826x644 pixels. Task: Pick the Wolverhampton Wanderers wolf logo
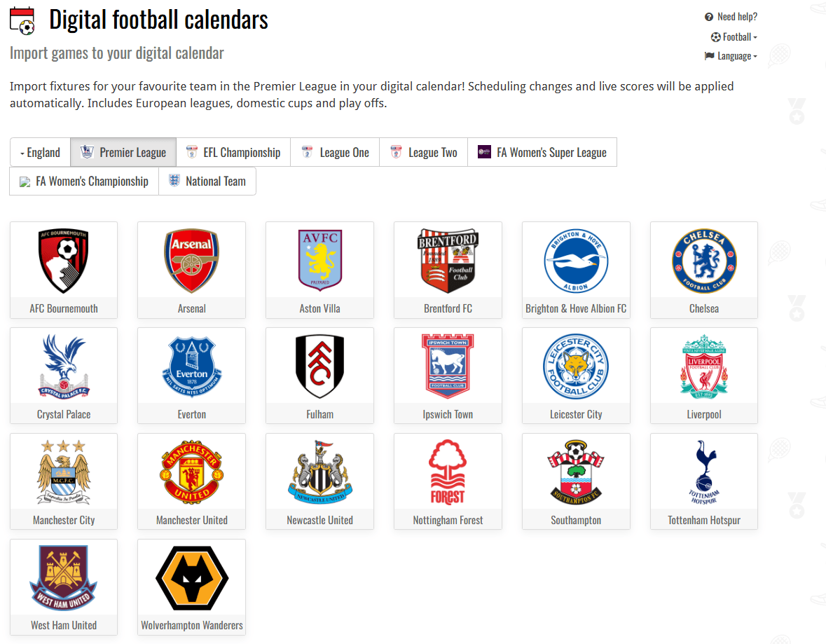click(x=192, y=577)
